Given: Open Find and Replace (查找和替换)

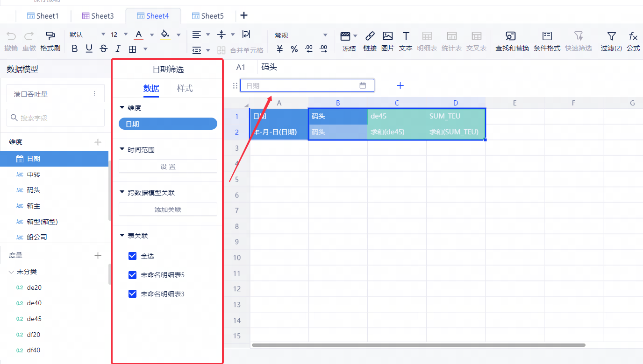Looking at the screenshot, I should tap(511, 36).
